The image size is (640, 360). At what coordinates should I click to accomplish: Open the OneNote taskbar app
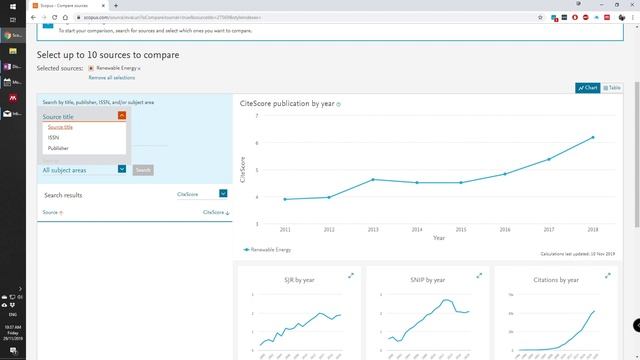[x=13, y=67]
